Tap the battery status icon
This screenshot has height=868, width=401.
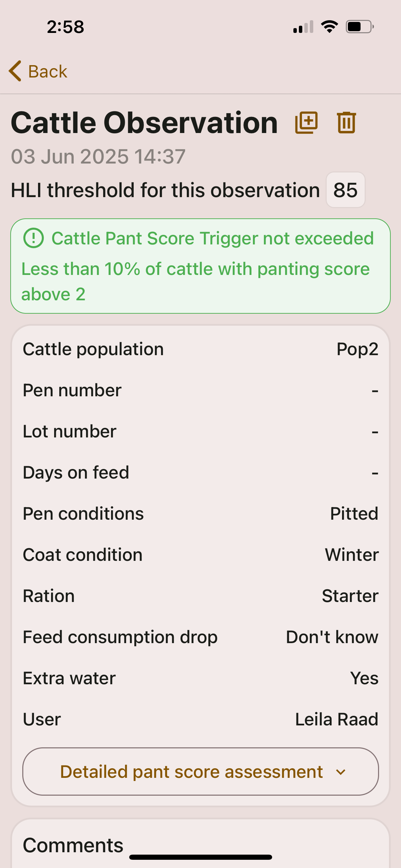pos(360,27)
